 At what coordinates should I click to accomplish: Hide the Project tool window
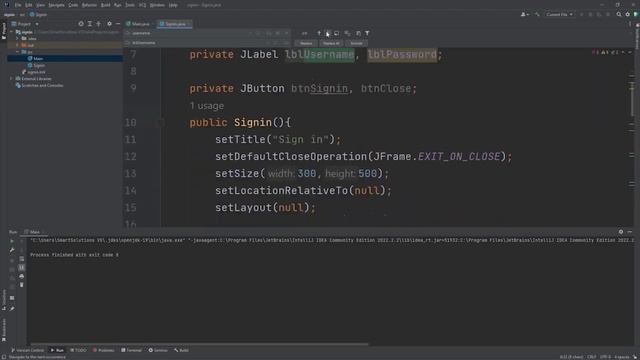tap(118, 24)
